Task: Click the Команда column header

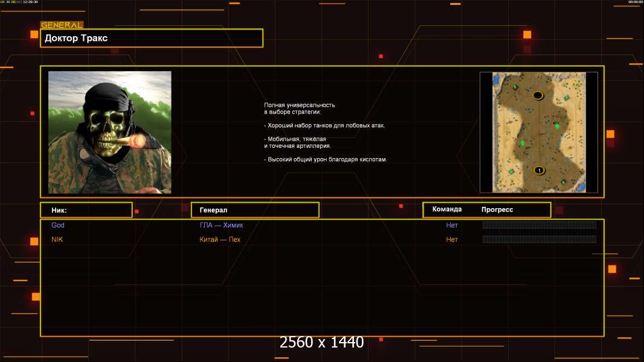Action: click(x=447, y=209)
